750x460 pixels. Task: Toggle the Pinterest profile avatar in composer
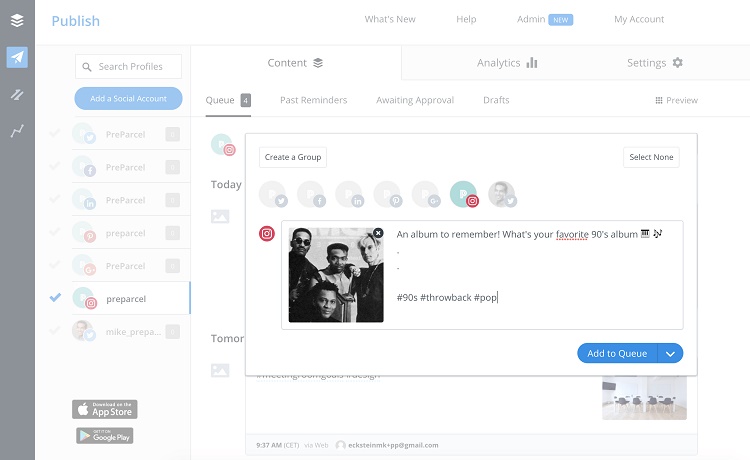pos(388,194)
